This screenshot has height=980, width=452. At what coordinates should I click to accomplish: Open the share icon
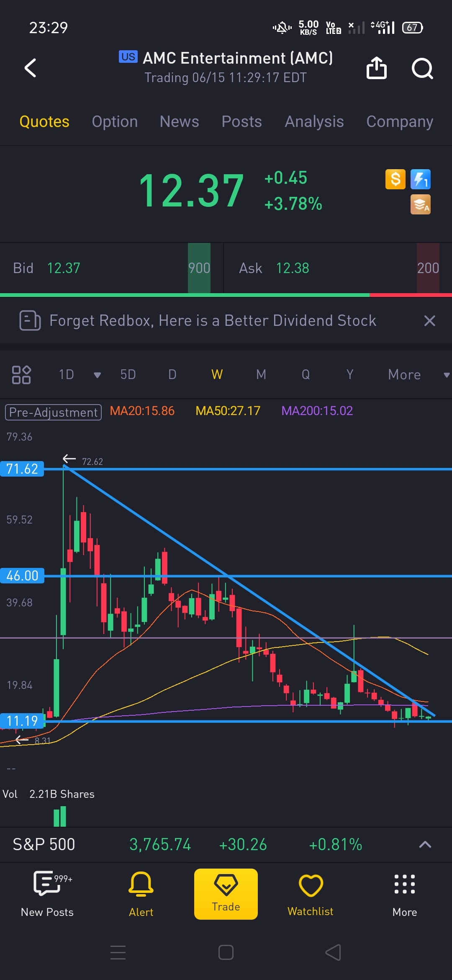pos(377,68)
